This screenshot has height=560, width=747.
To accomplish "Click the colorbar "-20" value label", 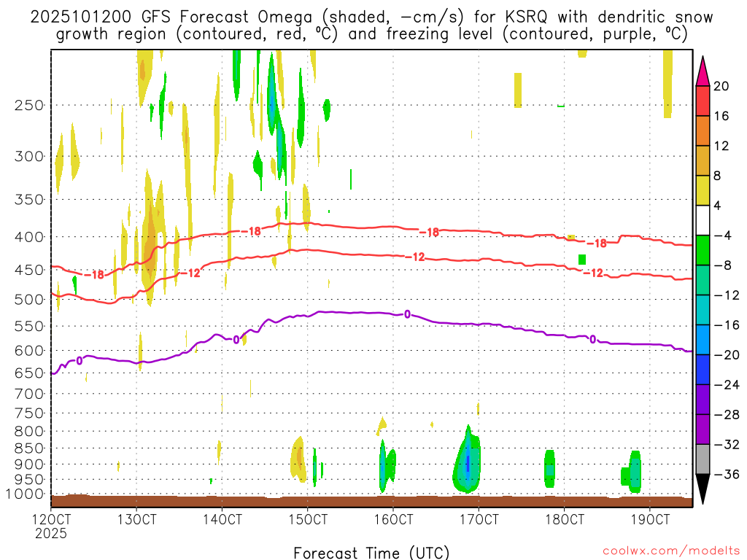I will pos(727,355).
